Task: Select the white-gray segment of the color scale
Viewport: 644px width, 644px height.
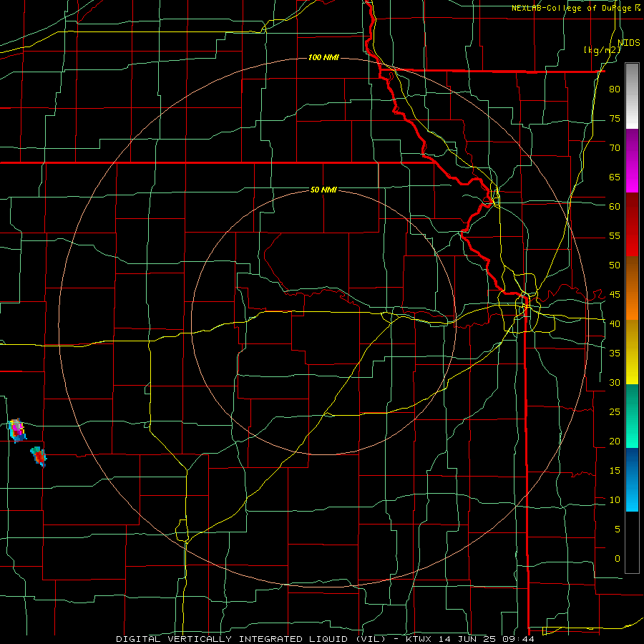Action: point(632,96)
